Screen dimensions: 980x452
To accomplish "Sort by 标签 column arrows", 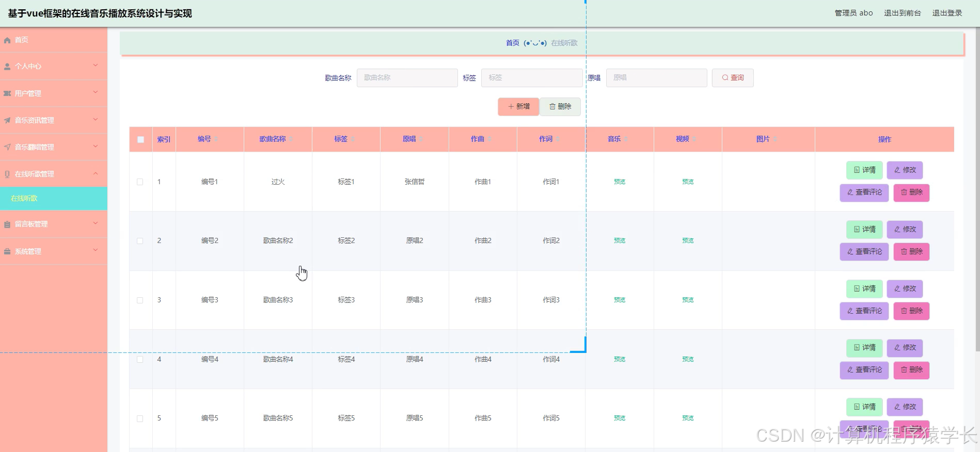I will (353, 139).
